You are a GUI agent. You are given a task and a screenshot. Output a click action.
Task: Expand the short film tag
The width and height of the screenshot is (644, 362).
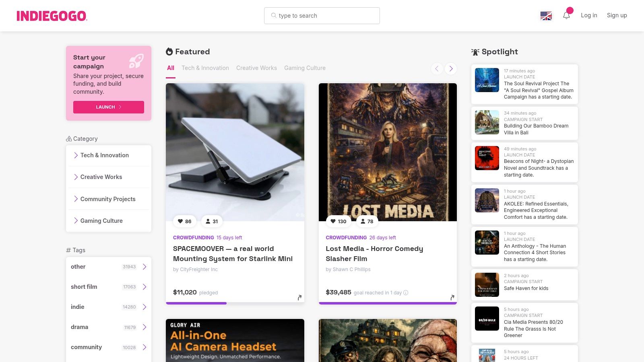coord(144,287)
